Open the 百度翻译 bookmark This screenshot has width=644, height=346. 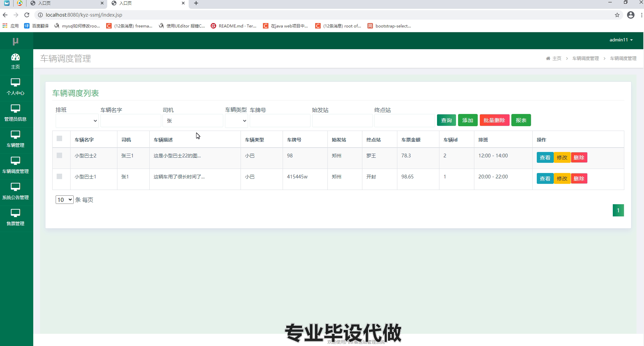pos(36,26)
